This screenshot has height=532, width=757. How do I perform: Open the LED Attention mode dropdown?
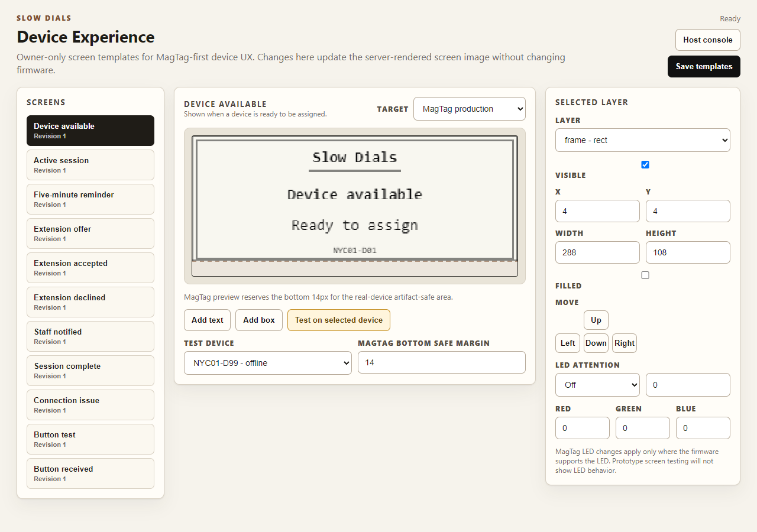coord(597,385)
